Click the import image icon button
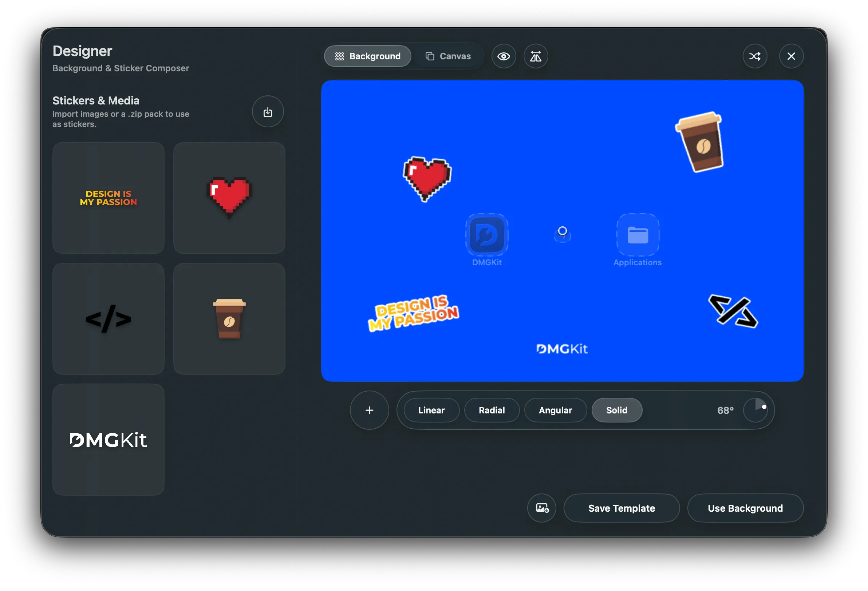 [x=541, y=508]
